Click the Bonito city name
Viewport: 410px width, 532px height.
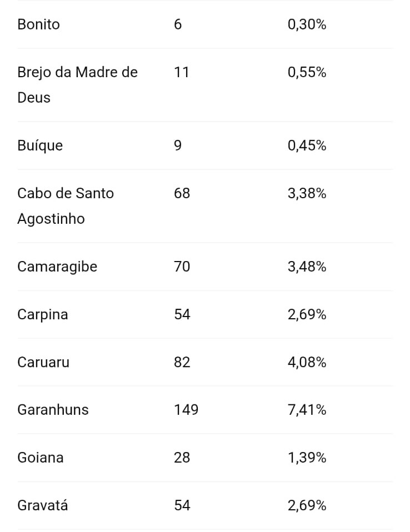pyautogui.click(x=38, y=24)
